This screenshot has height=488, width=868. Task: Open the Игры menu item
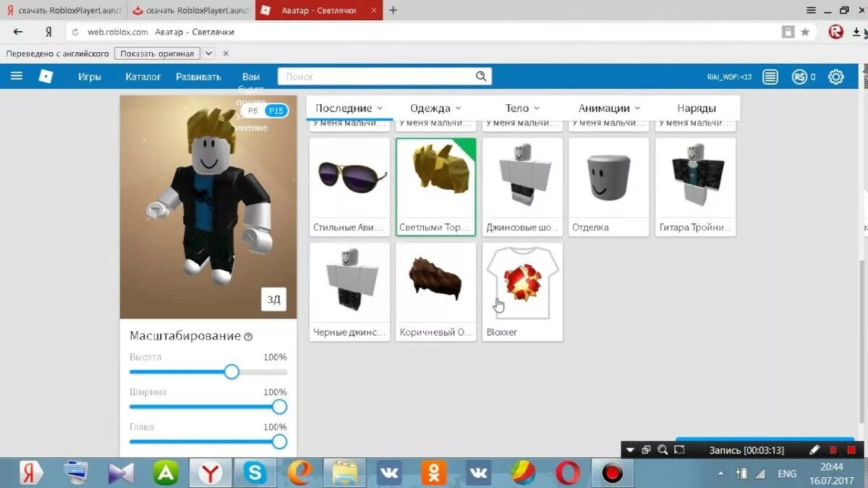90,77
